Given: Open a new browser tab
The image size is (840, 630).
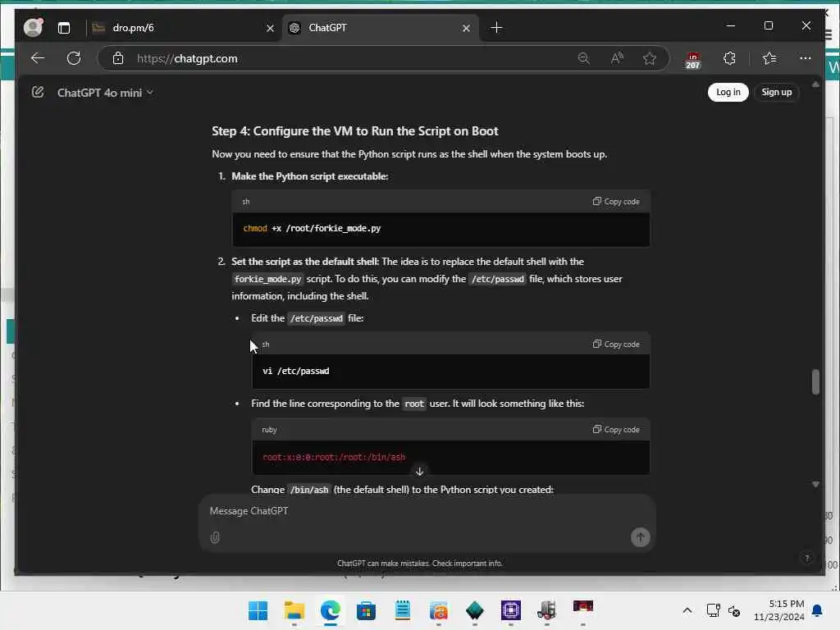Looking at the screenshot, I should (x=496, y=27).
